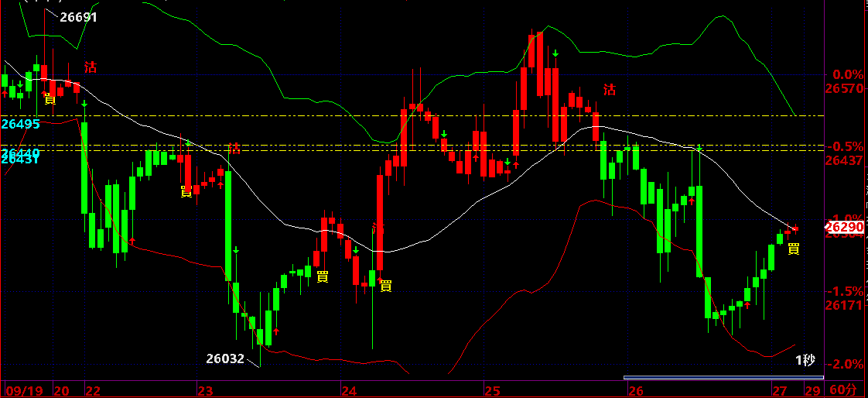868x398 pixels.
Task: Select the highlighted 26290 current price tag
Action: [x=844, y=227]
